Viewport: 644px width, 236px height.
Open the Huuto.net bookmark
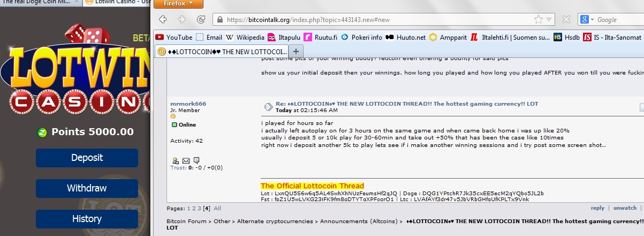[406, 37]
